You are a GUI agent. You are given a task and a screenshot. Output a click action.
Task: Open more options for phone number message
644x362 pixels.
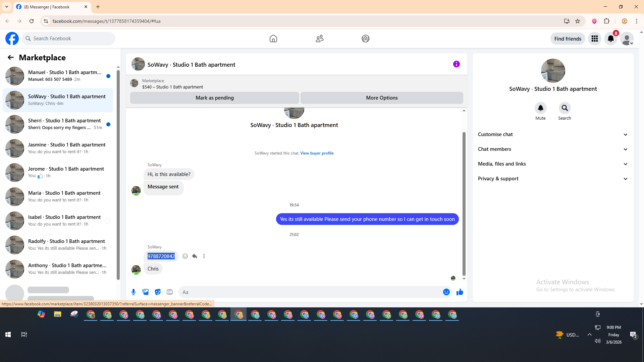point(204,256)
